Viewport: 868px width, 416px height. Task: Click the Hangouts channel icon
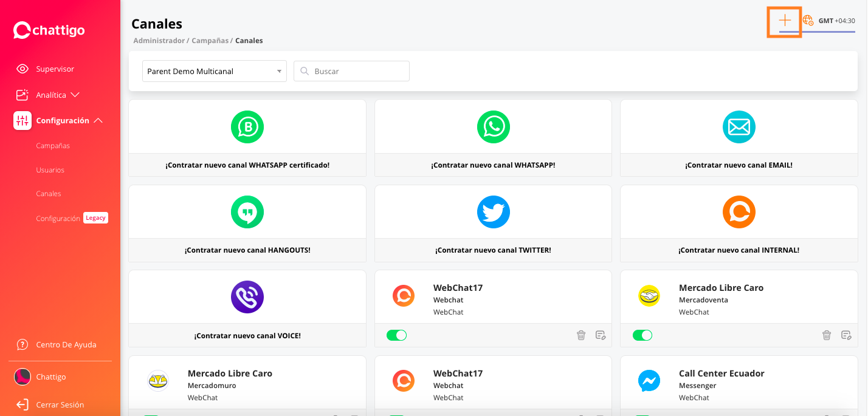pos(247,212)
